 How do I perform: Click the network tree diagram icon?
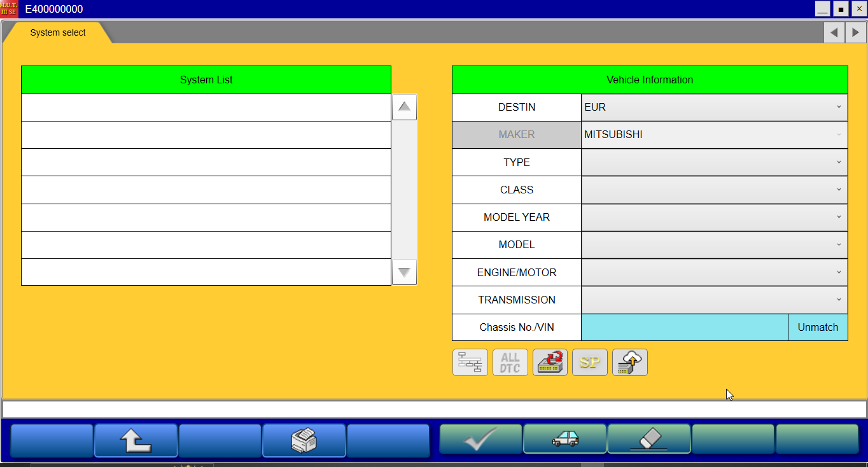click(470, 363)
